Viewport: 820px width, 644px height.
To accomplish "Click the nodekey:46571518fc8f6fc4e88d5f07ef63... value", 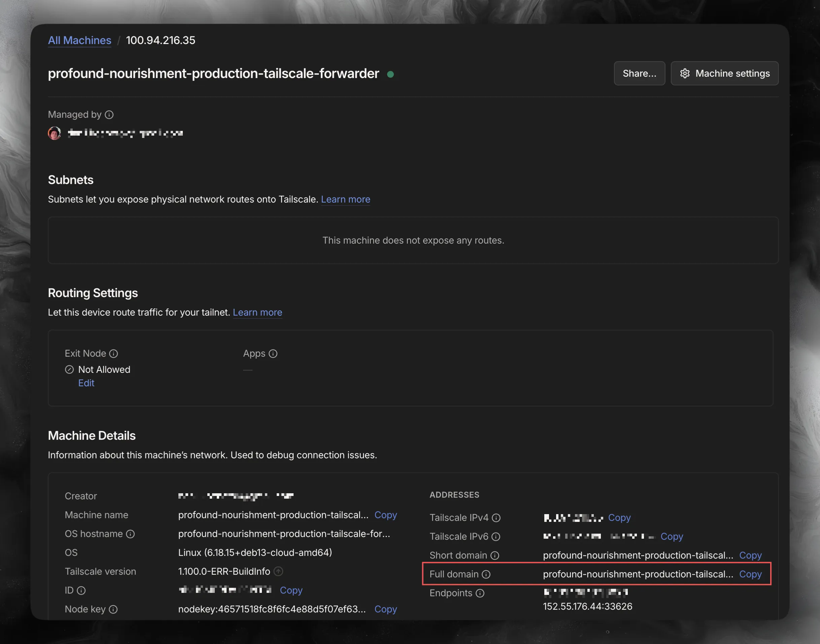I will [x=272, y=609].
